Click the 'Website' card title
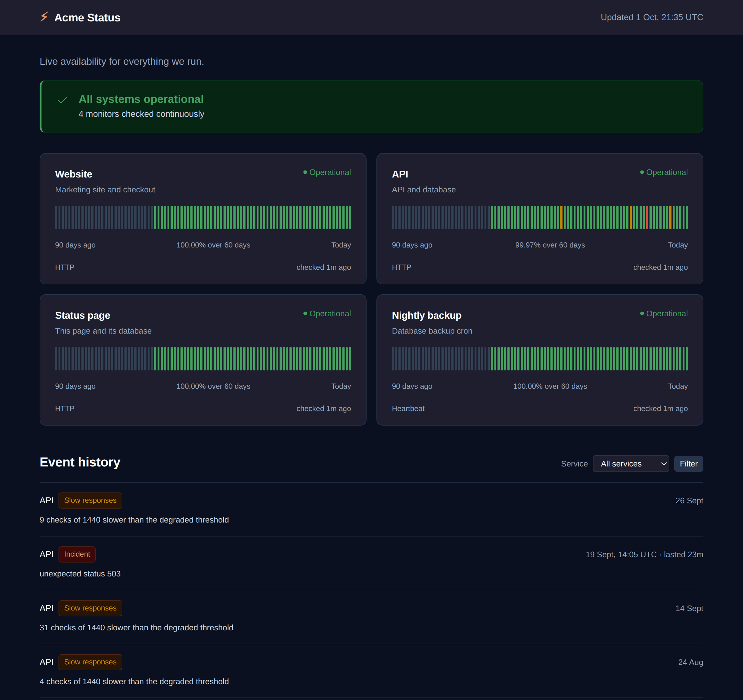 pos(74,174)
